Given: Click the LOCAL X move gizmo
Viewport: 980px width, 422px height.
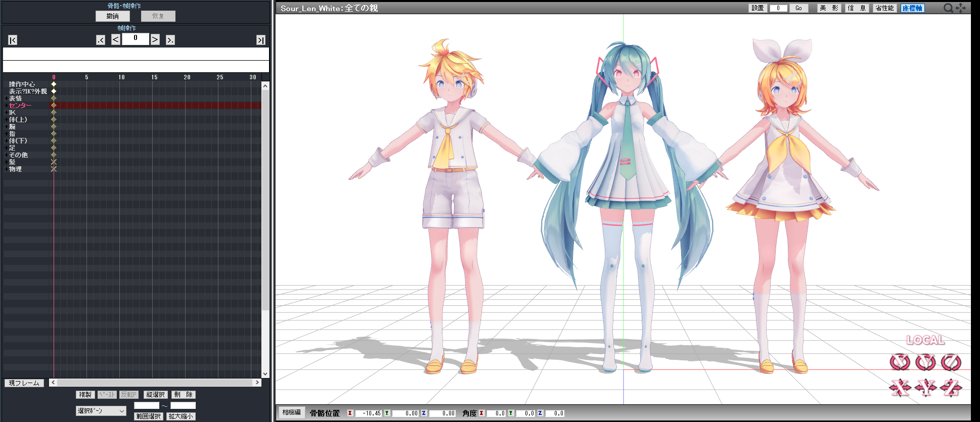Looking at the screenshot, I should [900, 388].
